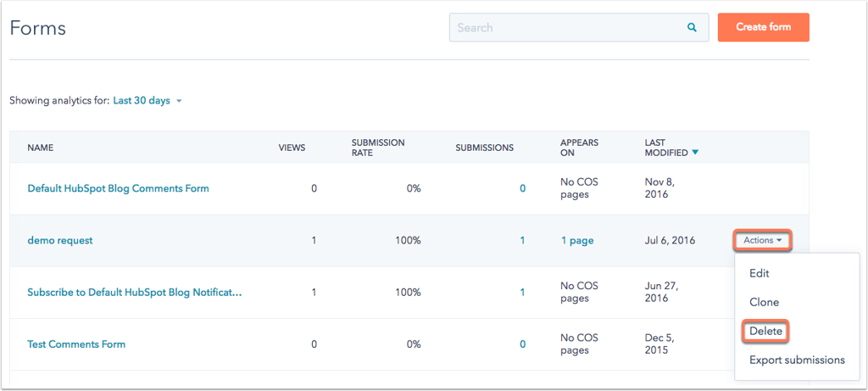868x391 pixels.
Task: Expand the Actions dropdown for demo request
Action: pos(762,240)
